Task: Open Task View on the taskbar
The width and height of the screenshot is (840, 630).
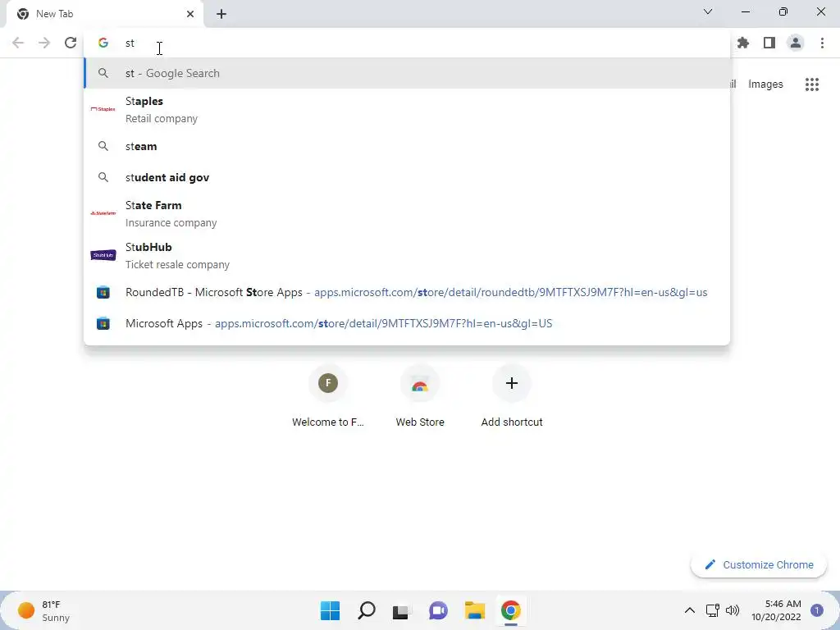Action: tap(402, 610)
